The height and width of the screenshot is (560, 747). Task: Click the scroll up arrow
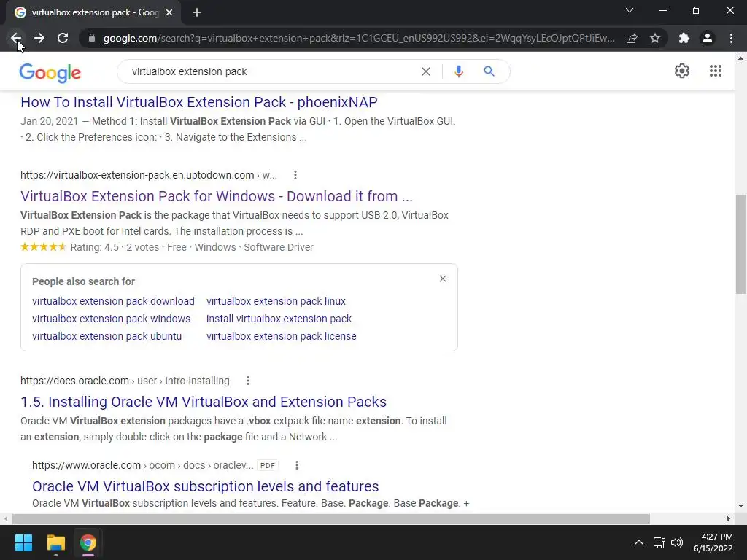point(741,58)
